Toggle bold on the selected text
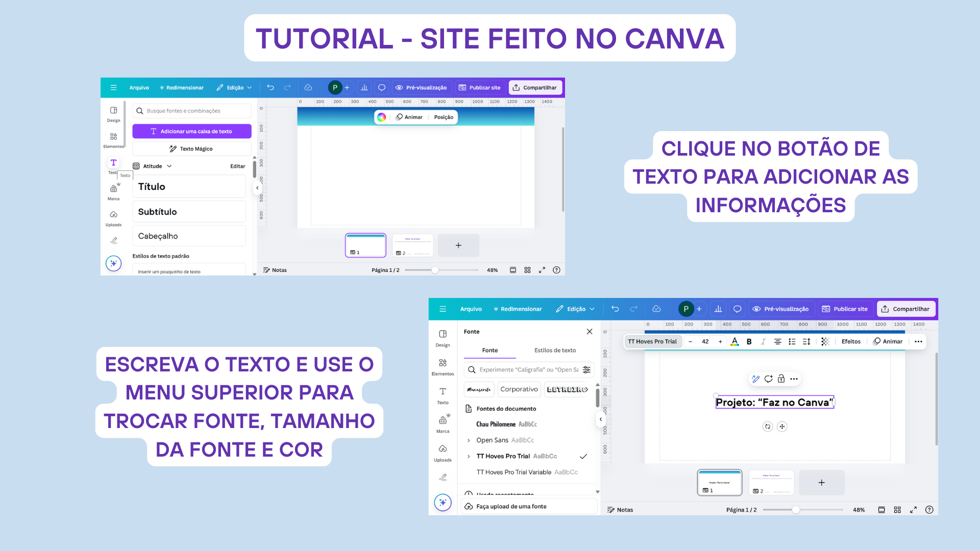Screen dimensions: 980x551 [x=749, y=341]
